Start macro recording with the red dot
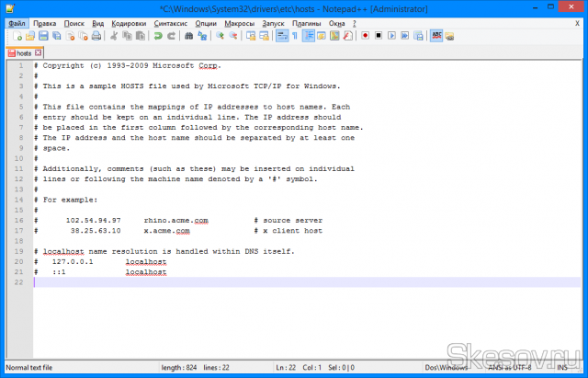 [x=365, y=36]
